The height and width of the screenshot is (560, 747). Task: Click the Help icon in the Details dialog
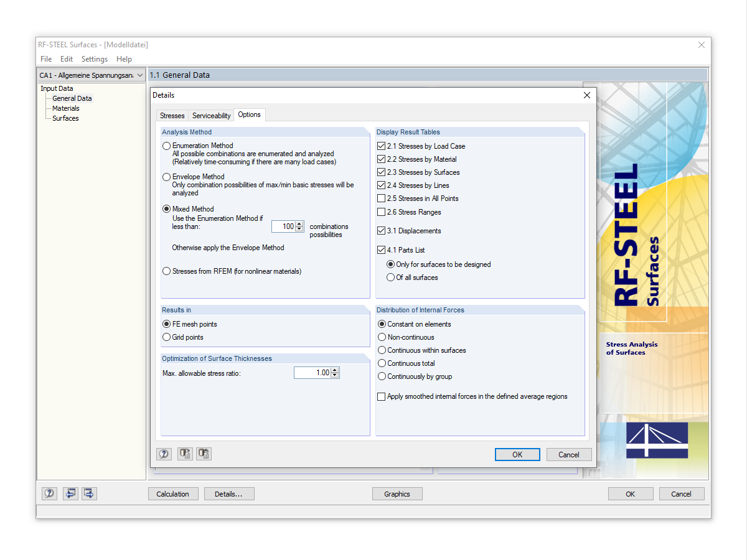[x=164, y=454]
